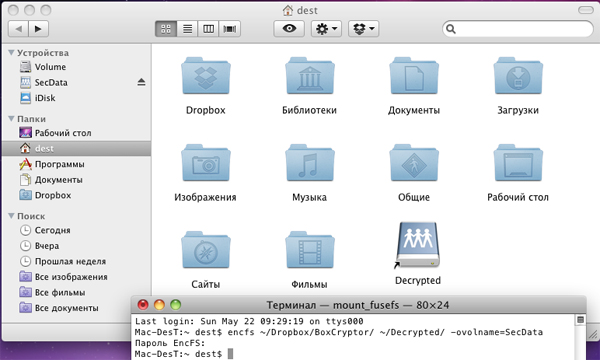The height and width of the screenshot is (360, 600).
Task: Select the Загрузки folder
Action: [x=518, y=76]
